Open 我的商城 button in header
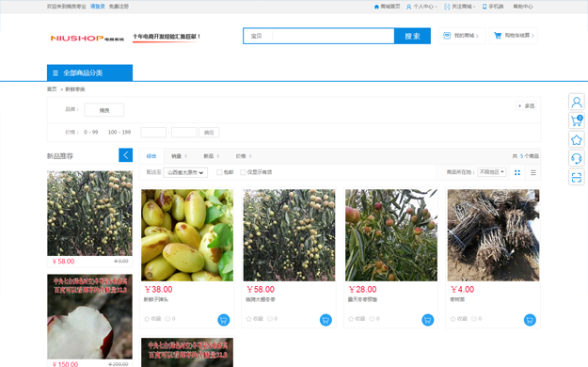 (x=462, y=36)
